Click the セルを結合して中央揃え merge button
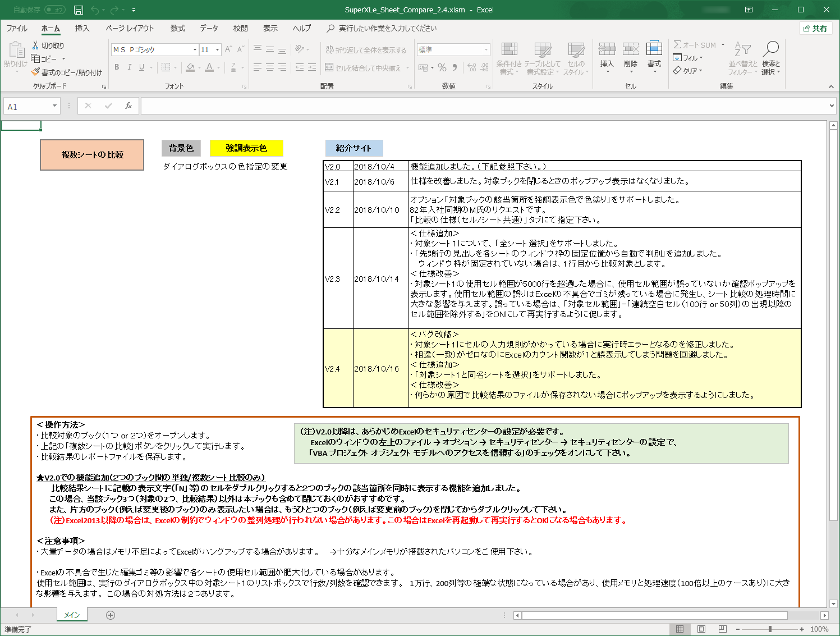840x636 pixels. tap(363, 68)
